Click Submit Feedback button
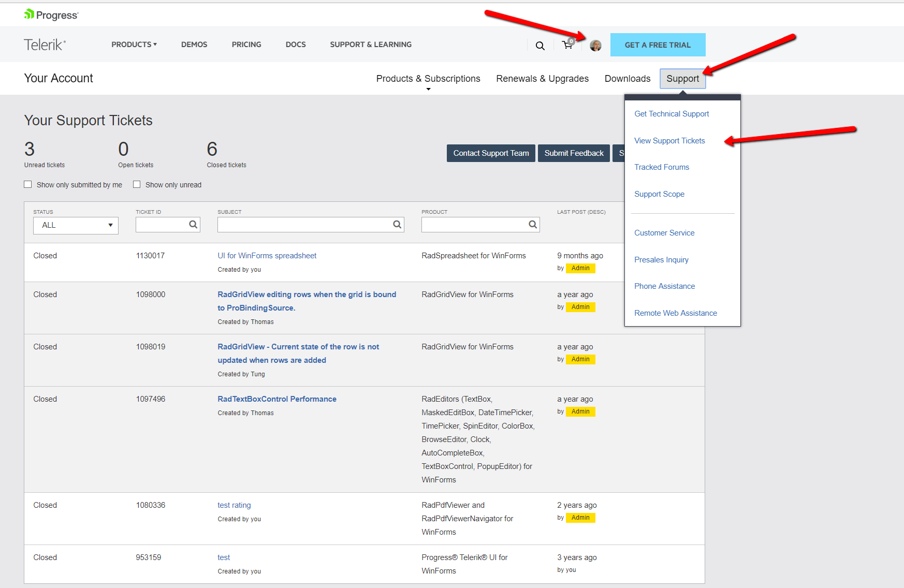Image resolution: width=904 pixels, height=588 pixels. [x=574, y=153]
